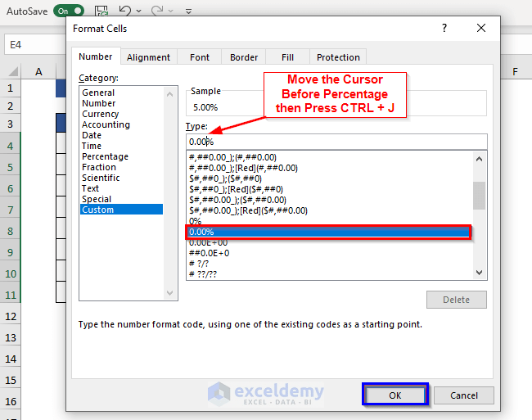Screen dimensions: 532x420
Task: Select Accounting category
Action: pyautogui.click(x=121, y=124)
